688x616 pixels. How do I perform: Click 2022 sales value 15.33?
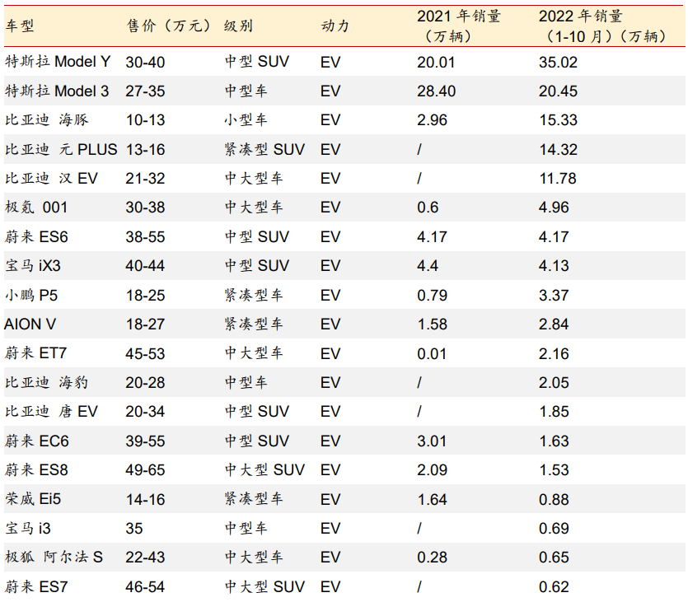[558, 120]
